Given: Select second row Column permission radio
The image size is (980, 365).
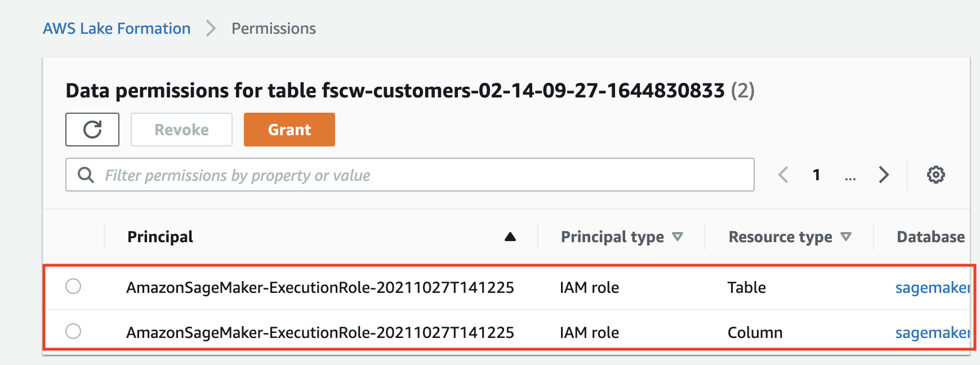Looking at the screenshot, I should click(73, 331).
